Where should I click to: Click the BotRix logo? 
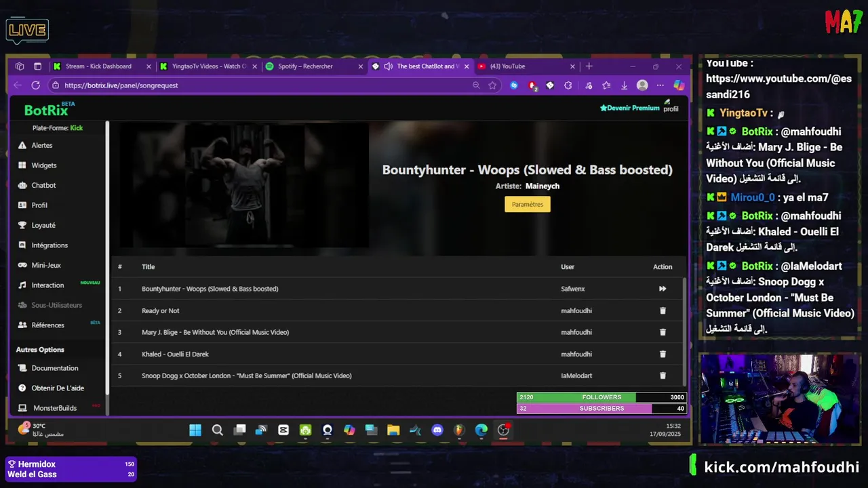(46, 110)
